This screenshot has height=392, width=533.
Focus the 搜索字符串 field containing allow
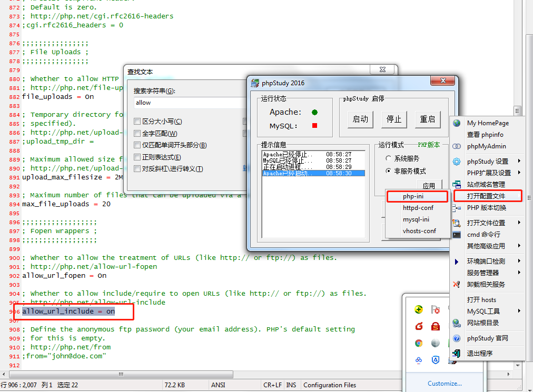(190, 103)
